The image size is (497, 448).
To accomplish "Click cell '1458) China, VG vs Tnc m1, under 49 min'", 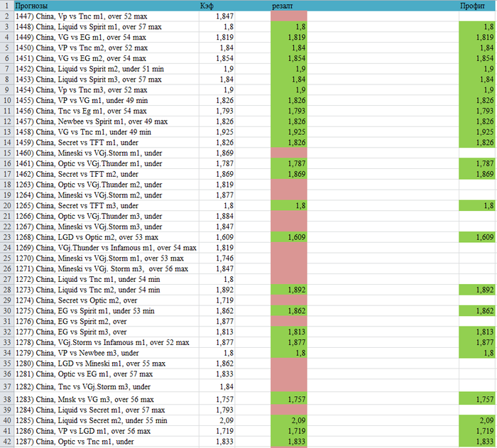I will point(106,132).
